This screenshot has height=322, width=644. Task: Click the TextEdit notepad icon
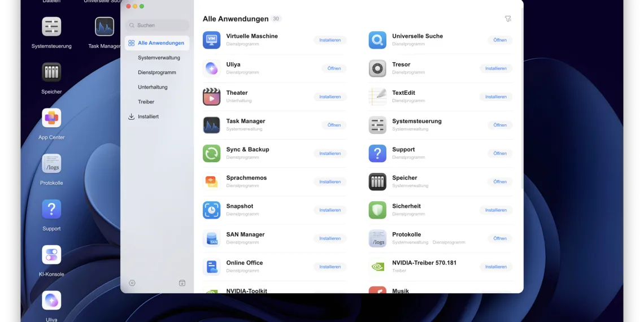377,97
